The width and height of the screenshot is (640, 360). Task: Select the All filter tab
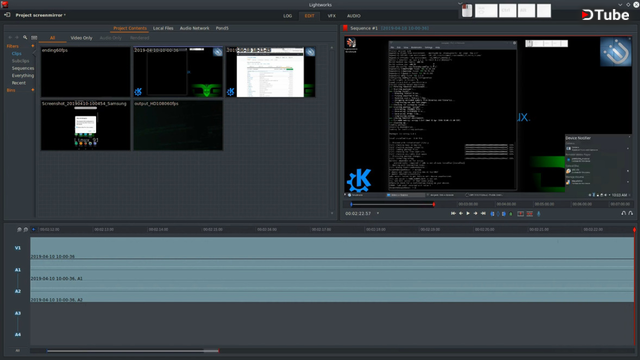[52, 38]
